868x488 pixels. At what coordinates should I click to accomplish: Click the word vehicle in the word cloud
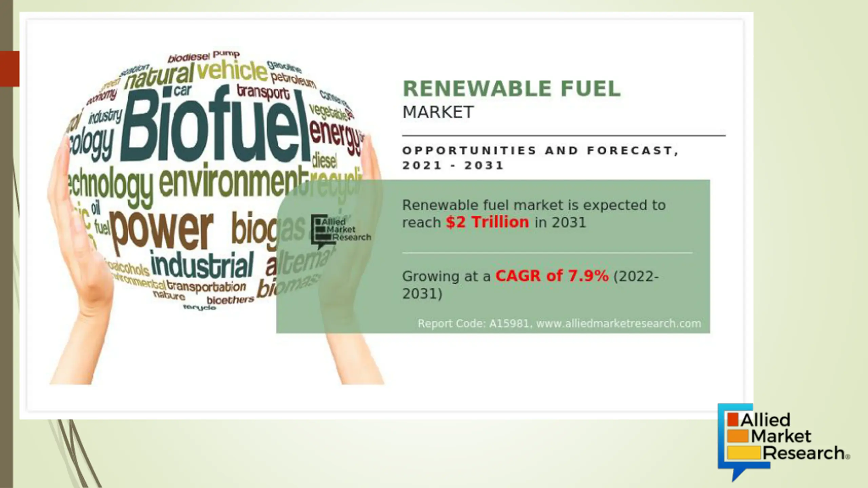coord(232,70)
